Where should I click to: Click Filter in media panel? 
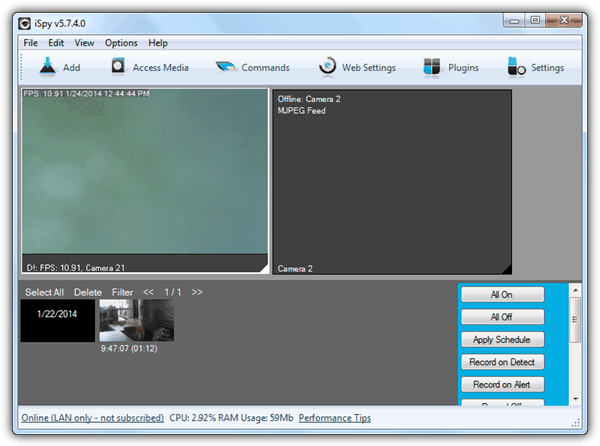click(122, 292)
